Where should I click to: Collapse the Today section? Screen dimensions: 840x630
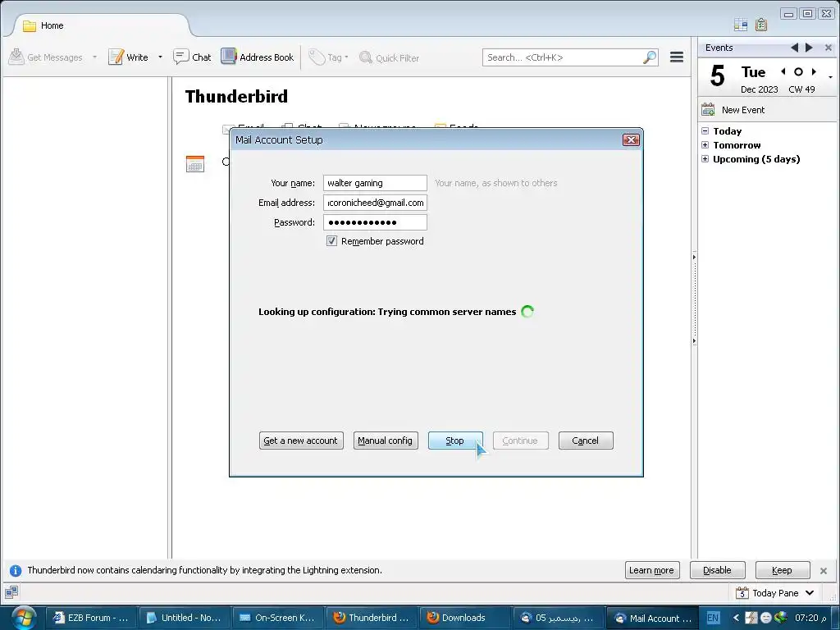point(705,130)
